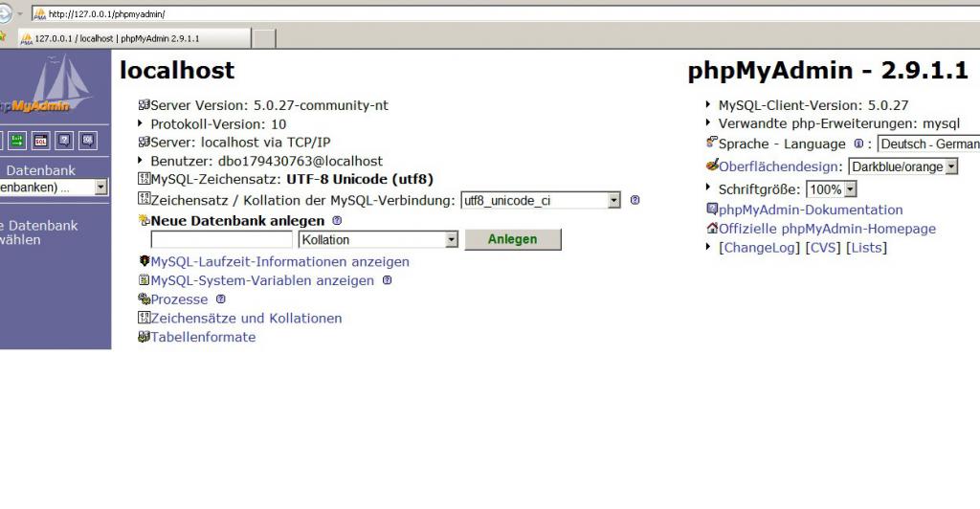Image resolution: width=980 pixels, height=509 pixels.
Task: Open the CVS link
Action: 823,247
